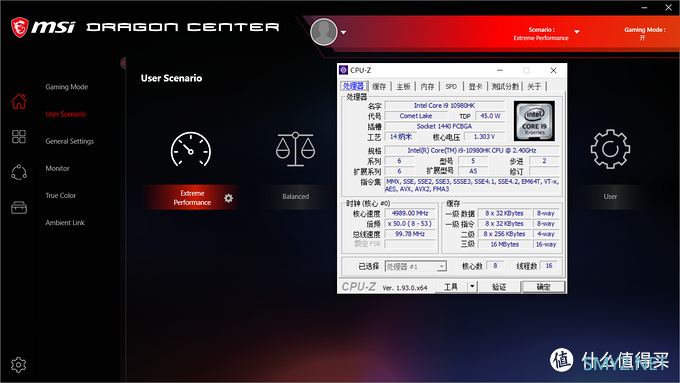
Task: Close the CPU-Z window
Action: pos(553,70)
